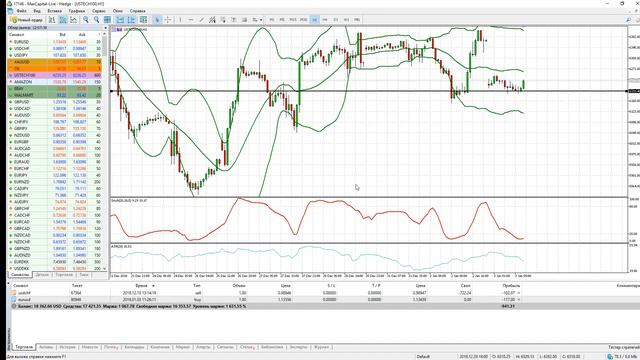Select M1 timeframe

point(272,20)
